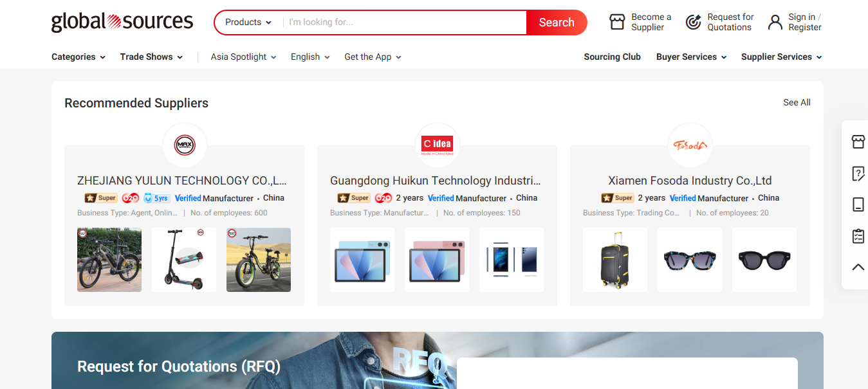Screen dimensions: 868x389
Task: Open the black round sunglasses thumbnail
Action: point(764,260)
